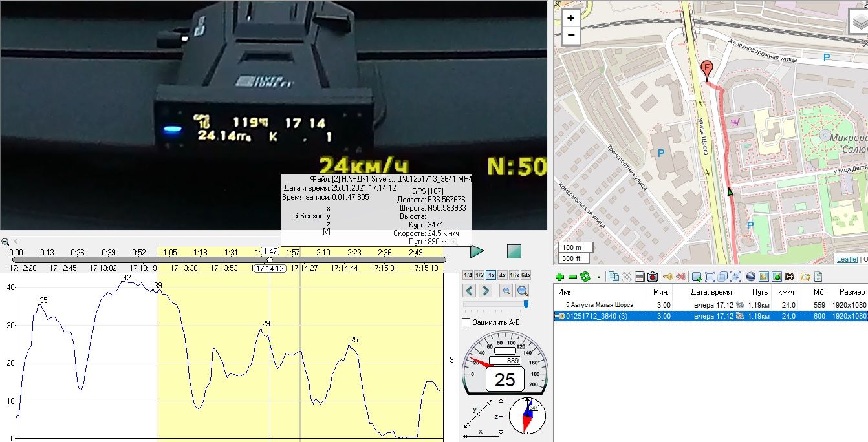Click the green plus add file icon
Viewport: 868px width, 442px height.
(560, 277)
